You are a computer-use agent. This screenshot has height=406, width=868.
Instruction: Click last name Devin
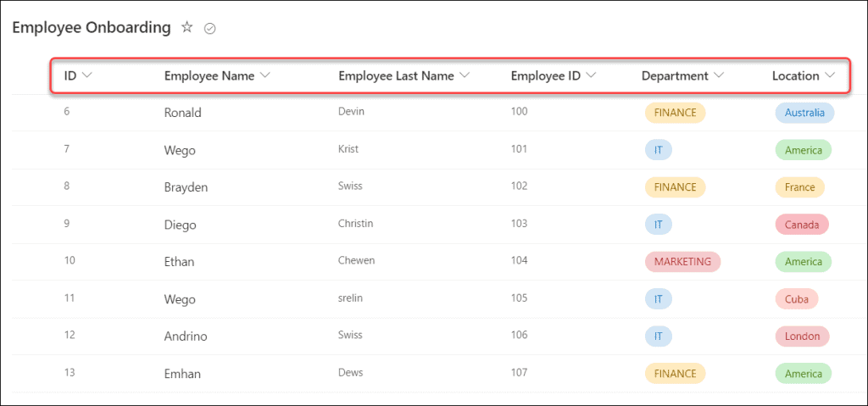pos(351,111)
